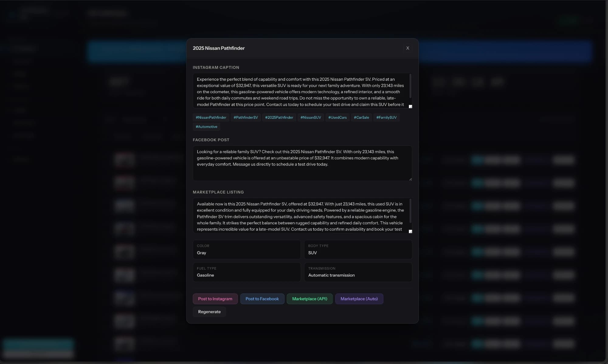Select the #2025Pathfinder hashtag chip

[279, 117]
